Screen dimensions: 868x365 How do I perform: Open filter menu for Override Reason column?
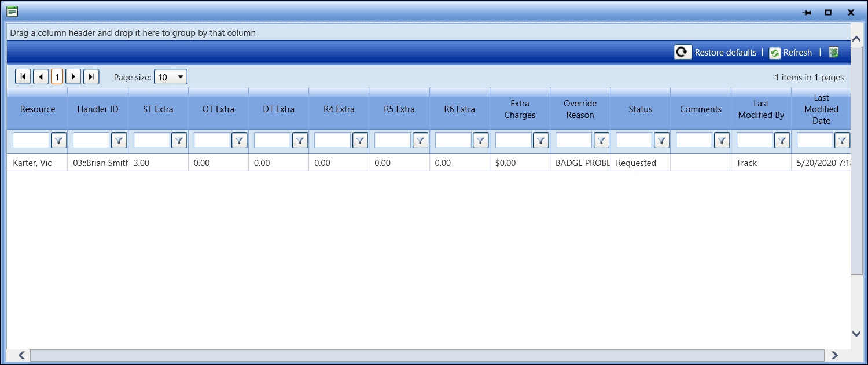click(601, 140)
